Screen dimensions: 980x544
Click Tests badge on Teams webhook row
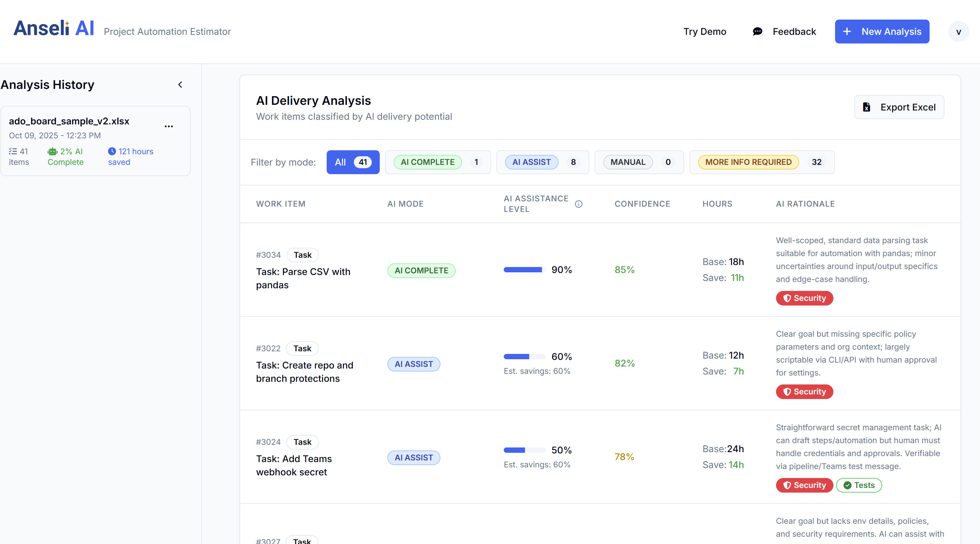(859, 485)
